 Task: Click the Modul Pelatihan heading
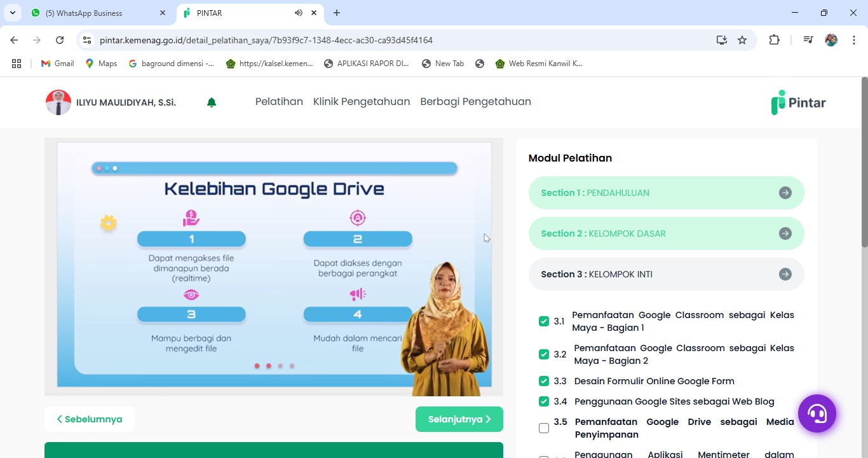[570, 158]
